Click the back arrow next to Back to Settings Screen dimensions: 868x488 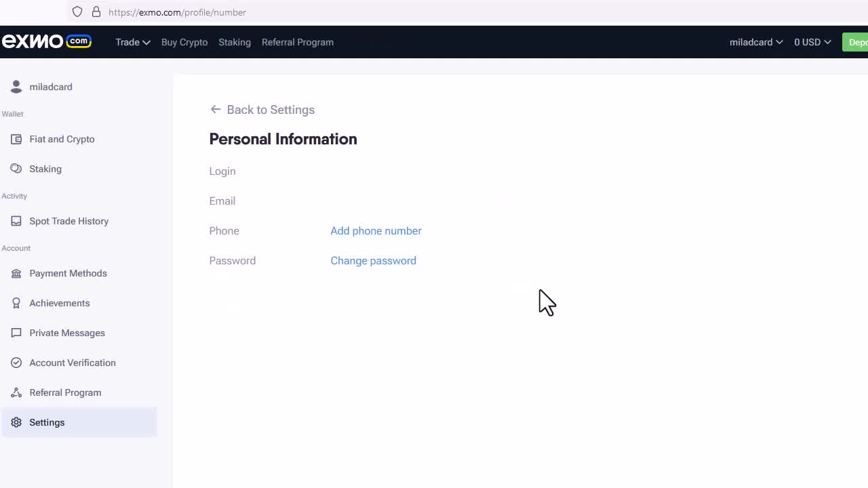[x=216, y=110]
